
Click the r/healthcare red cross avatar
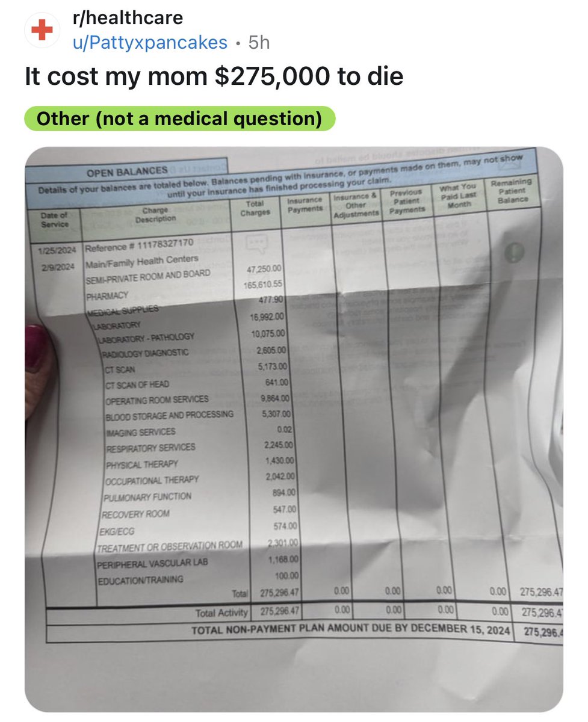[x=42, y=30]
